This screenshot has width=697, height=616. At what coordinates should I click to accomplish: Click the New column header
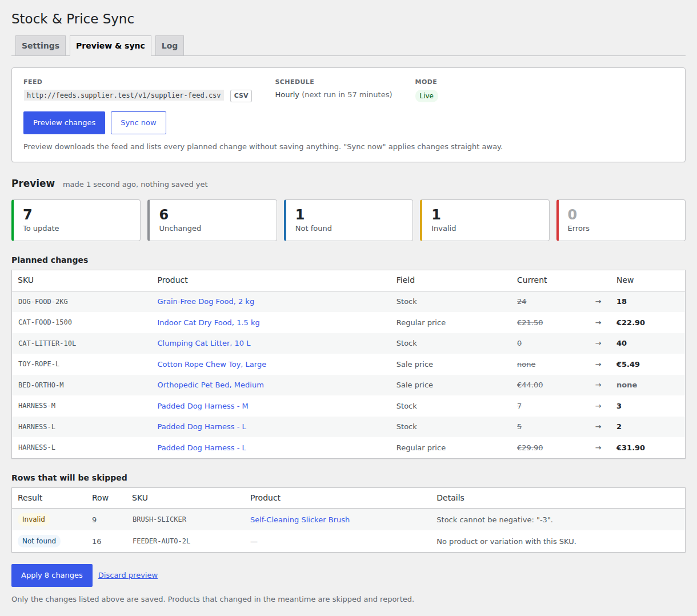pyautogui.click(x=625, y=280)
